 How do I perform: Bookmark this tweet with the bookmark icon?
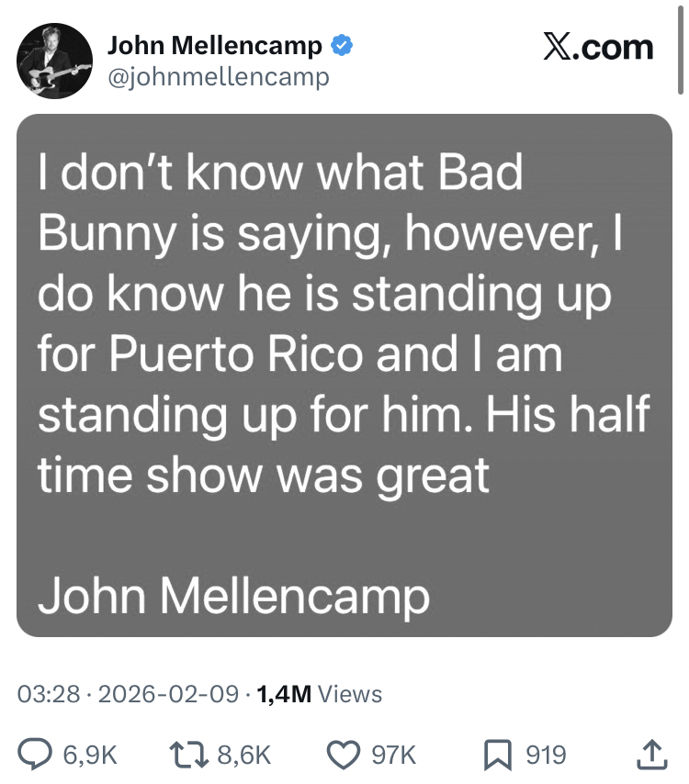pyautogui.click(x=495, y=755)
